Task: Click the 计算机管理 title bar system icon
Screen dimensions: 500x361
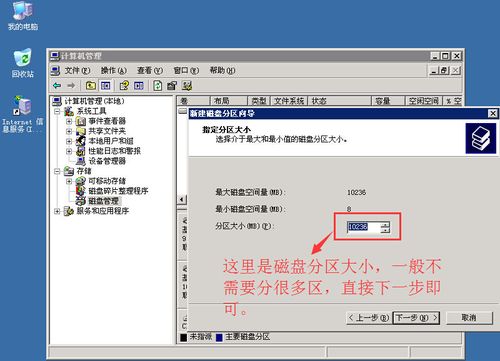Action: 55,56
